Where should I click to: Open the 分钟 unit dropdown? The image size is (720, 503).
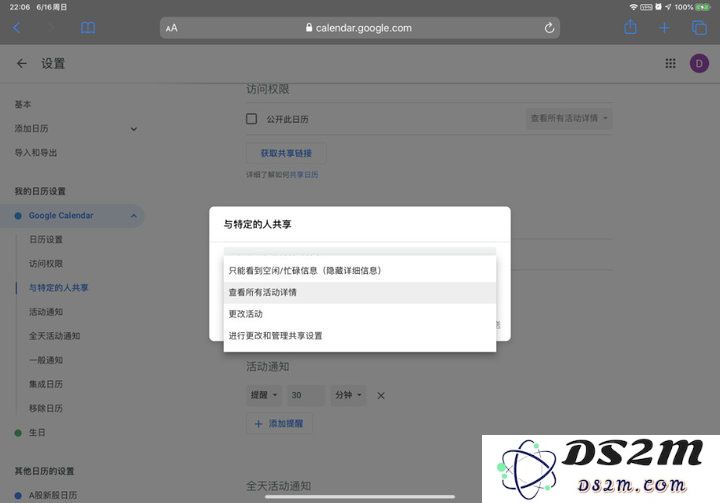(349, 395)
